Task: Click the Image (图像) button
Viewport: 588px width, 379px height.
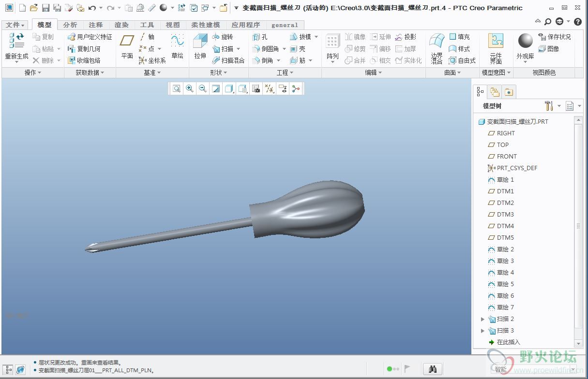Action: tap(549, 49)
